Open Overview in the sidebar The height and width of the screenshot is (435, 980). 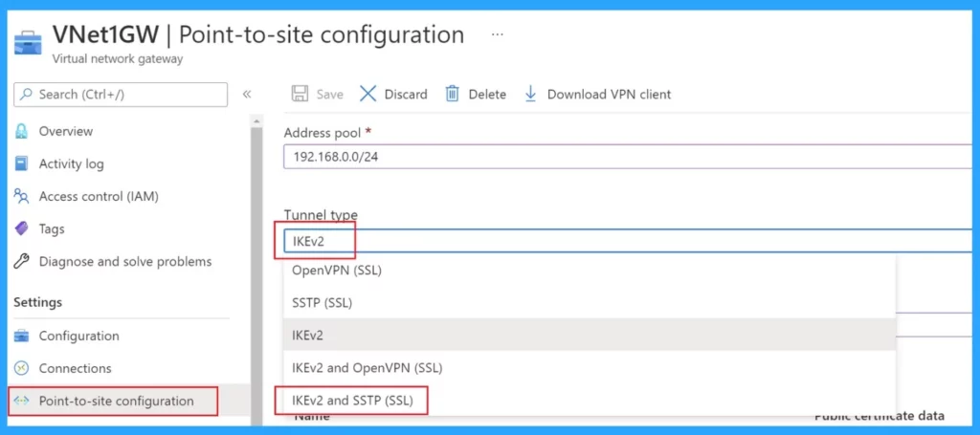[66, 132]
